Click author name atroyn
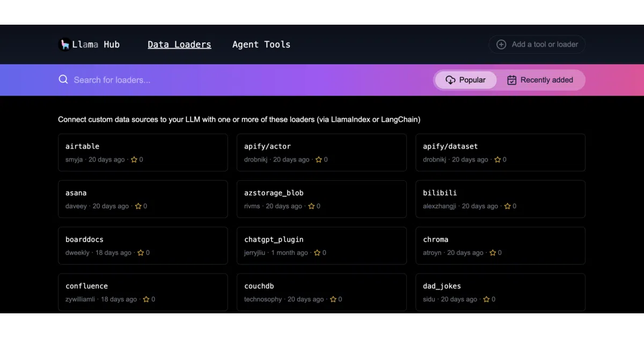This screenshot has width=644, height=338. click(432, 253)
